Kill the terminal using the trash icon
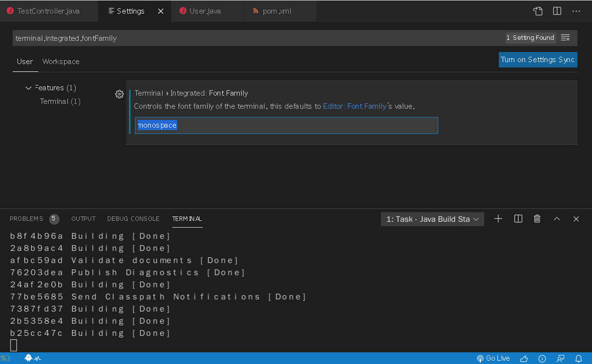592x364 pixels. click(x=537, y=219)
